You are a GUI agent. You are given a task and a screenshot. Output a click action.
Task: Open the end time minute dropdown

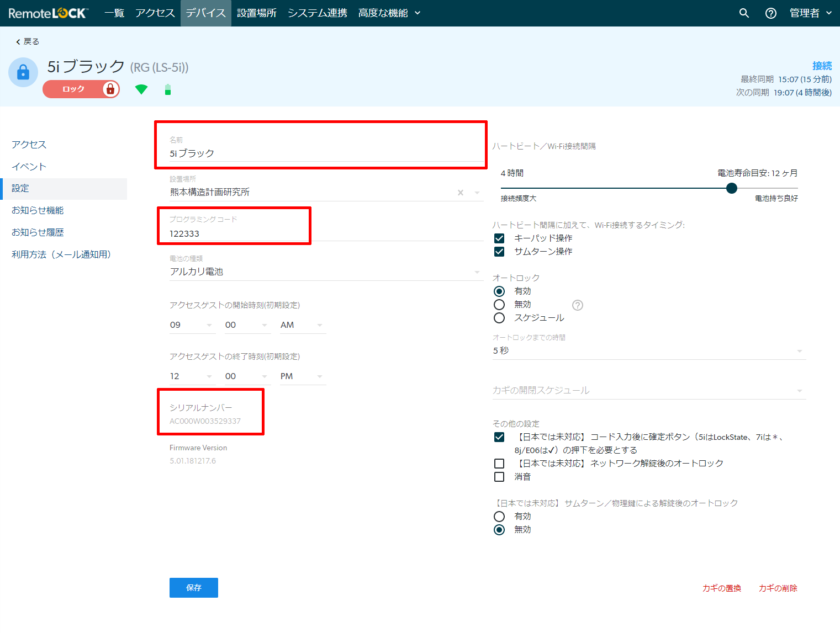(x=247, y=376)
